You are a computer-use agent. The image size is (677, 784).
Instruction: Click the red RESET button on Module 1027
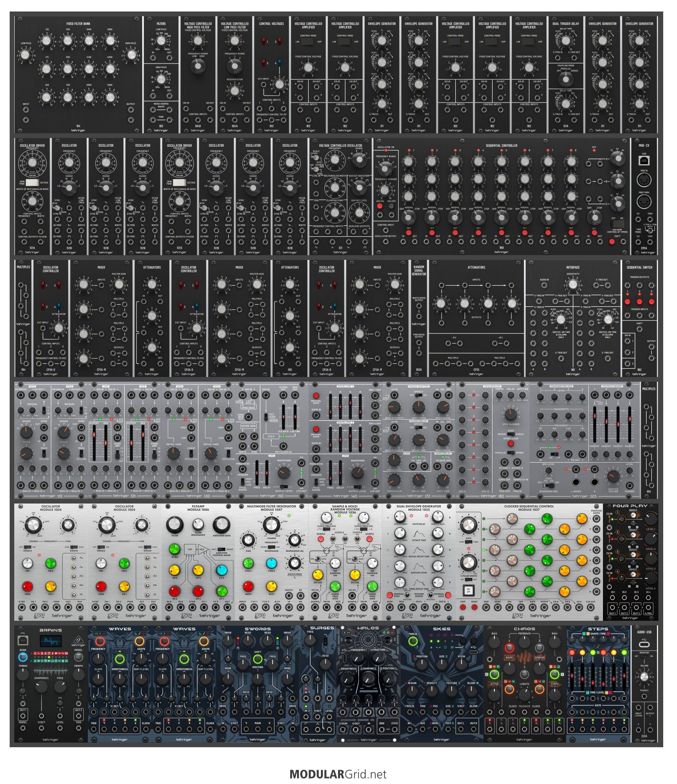point(474,607)
